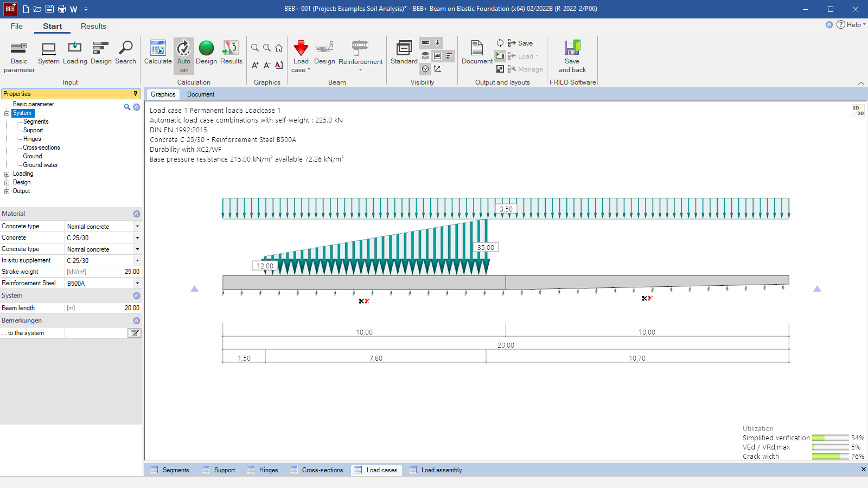Toggle the bars visibility icon
The width and height of the screenshot is (868, 488).
point(449,56)
